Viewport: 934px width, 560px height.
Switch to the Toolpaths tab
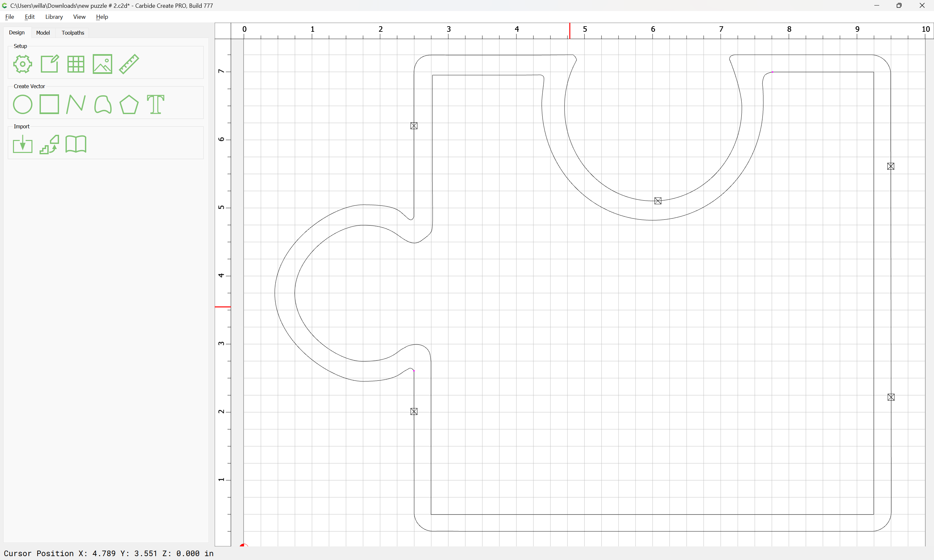click(73, 33)
